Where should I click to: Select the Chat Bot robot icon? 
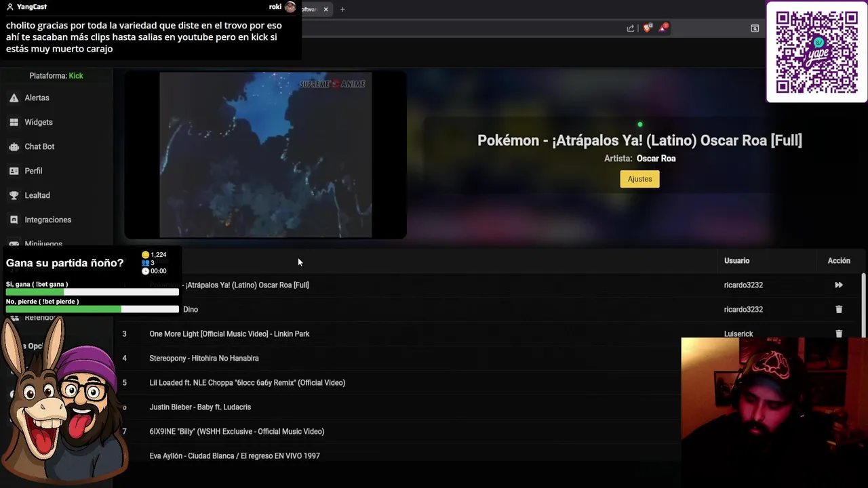(14, 147)
